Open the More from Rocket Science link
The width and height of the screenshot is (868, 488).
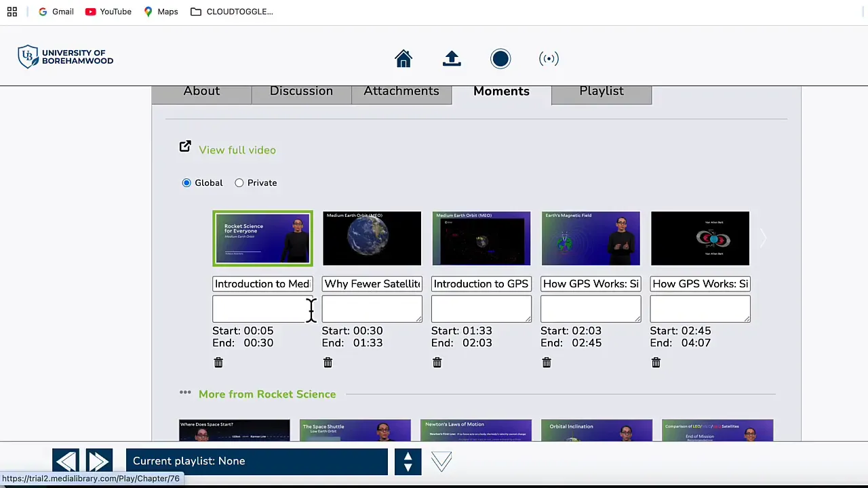pyautogui.click(x=267, y=394)
